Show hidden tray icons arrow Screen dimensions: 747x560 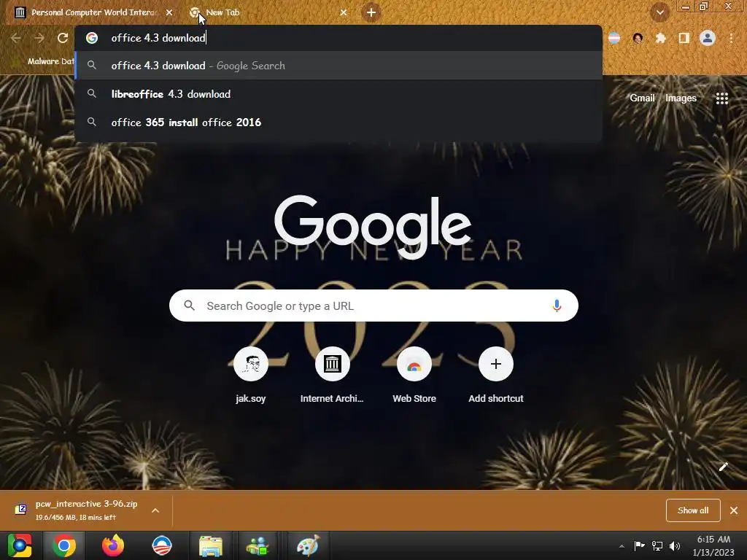click(x=622, y=546)
